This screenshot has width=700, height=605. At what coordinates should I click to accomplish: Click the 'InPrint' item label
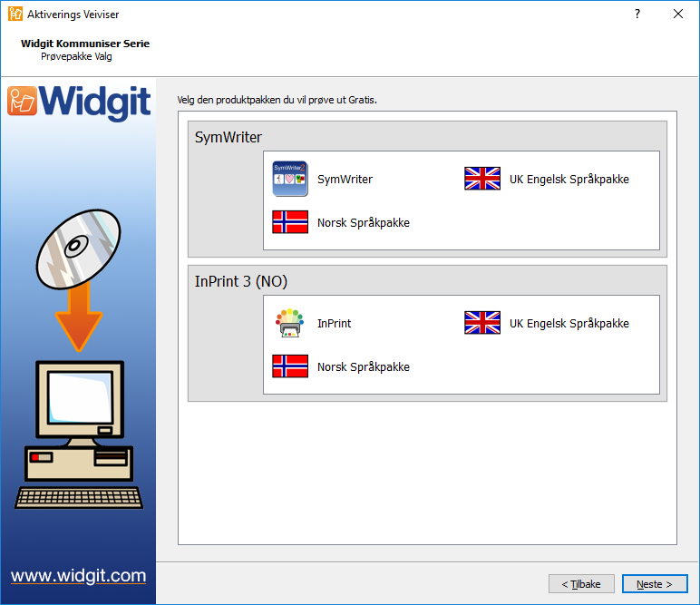(334, 323)
